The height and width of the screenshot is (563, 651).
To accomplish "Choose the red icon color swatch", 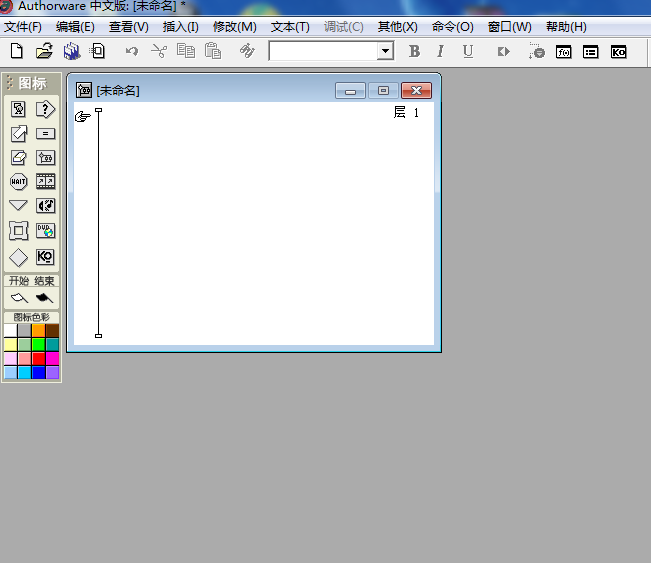I will (x=38, y=358).
